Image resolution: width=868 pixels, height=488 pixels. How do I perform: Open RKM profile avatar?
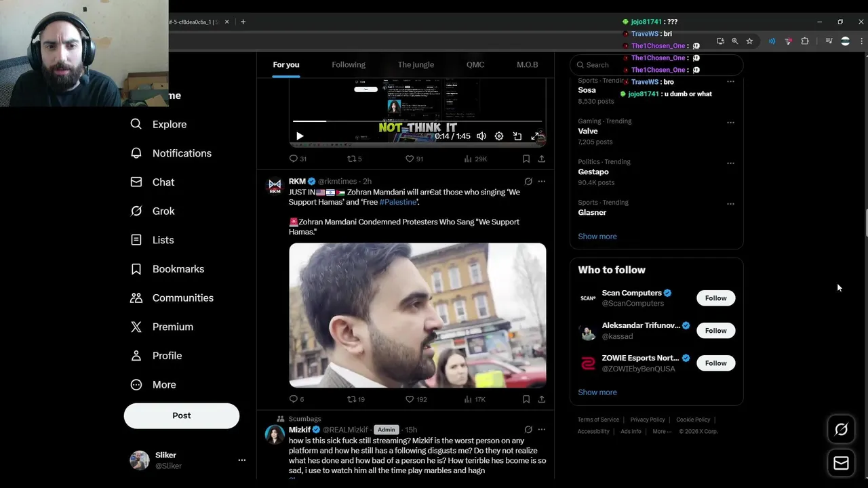pos(275,186)
